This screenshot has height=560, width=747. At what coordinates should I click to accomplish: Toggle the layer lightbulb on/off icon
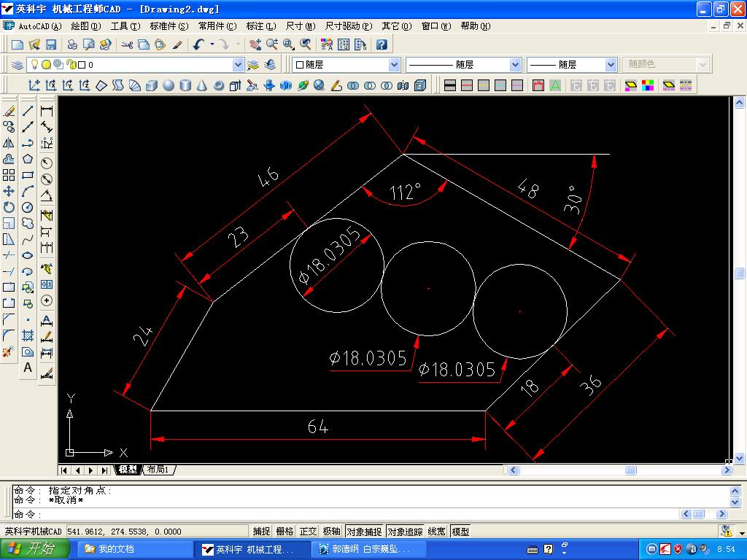(x=34, y=64)
